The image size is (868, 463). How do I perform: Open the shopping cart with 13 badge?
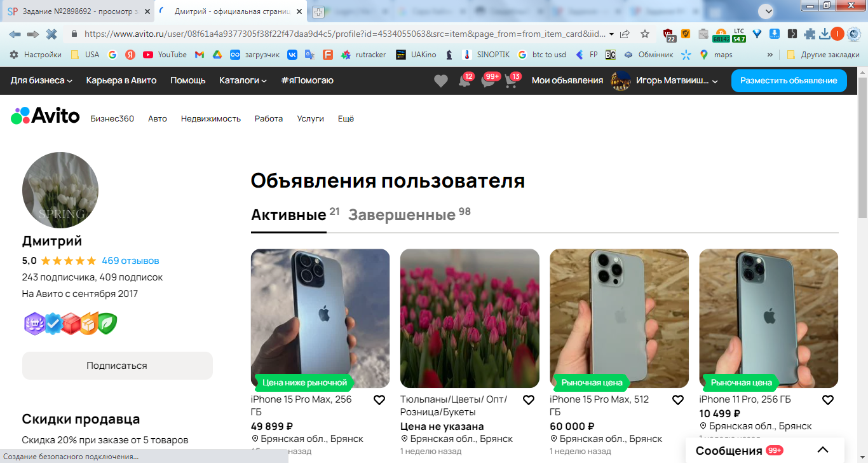512,81
